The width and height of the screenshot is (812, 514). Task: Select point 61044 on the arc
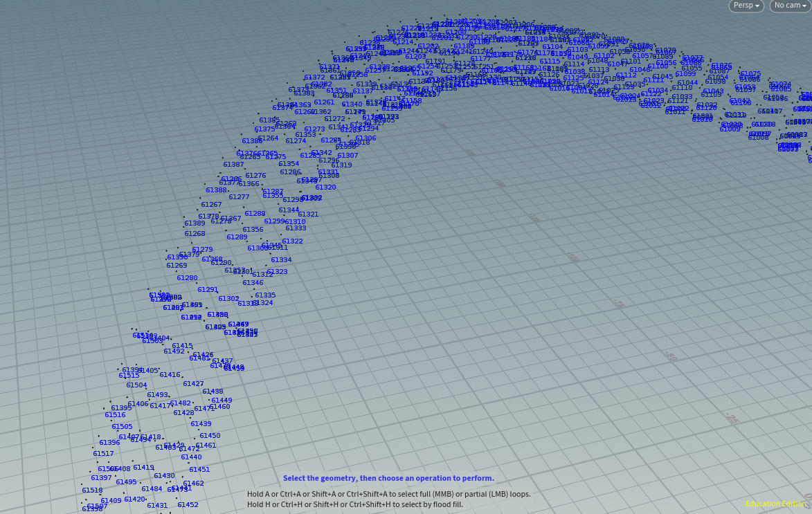click(x=687, y=83)
